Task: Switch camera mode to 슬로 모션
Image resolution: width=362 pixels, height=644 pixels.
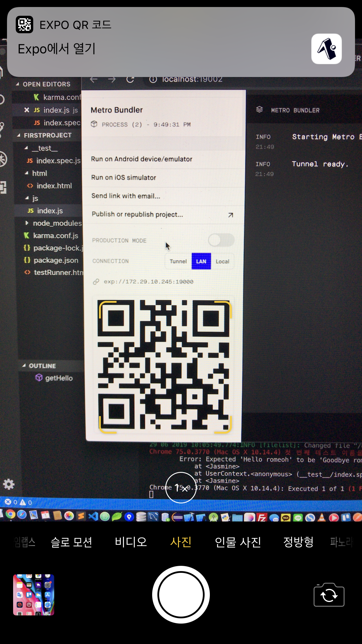Action: 71,542
